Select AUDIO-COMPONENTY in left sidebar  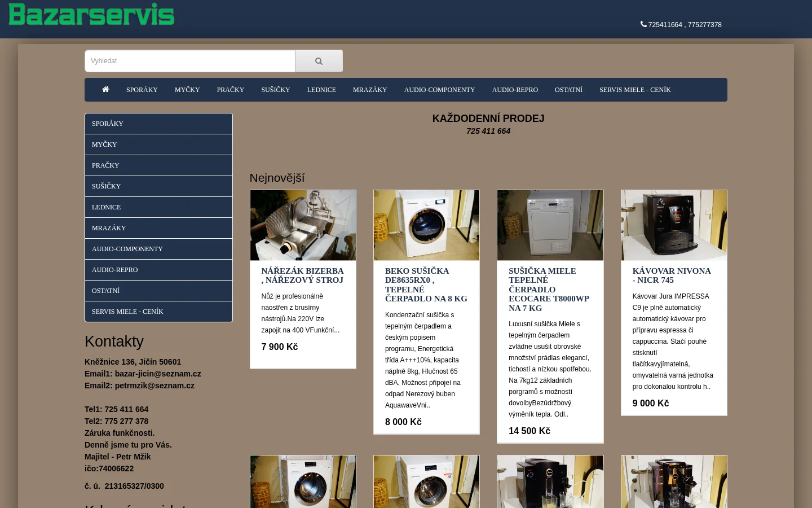pyautogui.click(x=158, y=249)
